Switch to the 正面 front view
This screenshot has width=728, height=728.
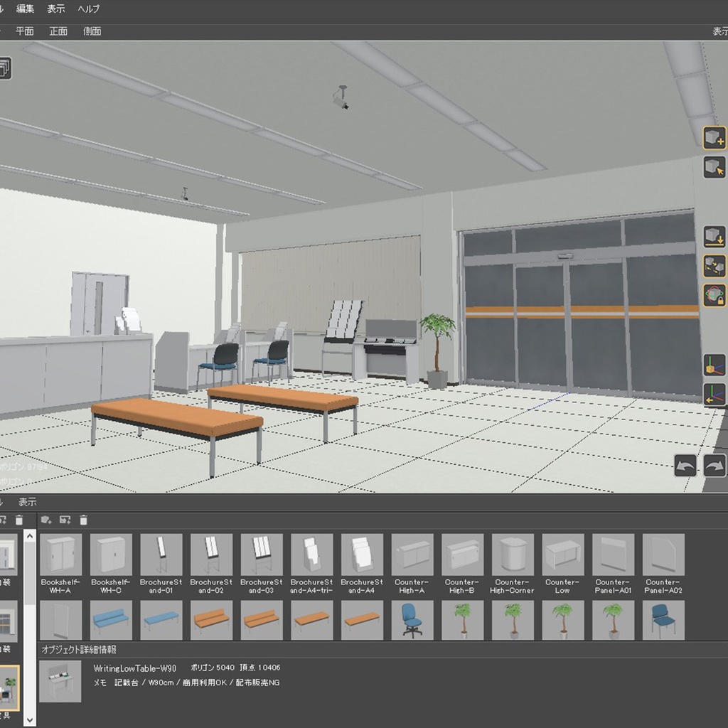pyautogui.click(x=60, y=31)
